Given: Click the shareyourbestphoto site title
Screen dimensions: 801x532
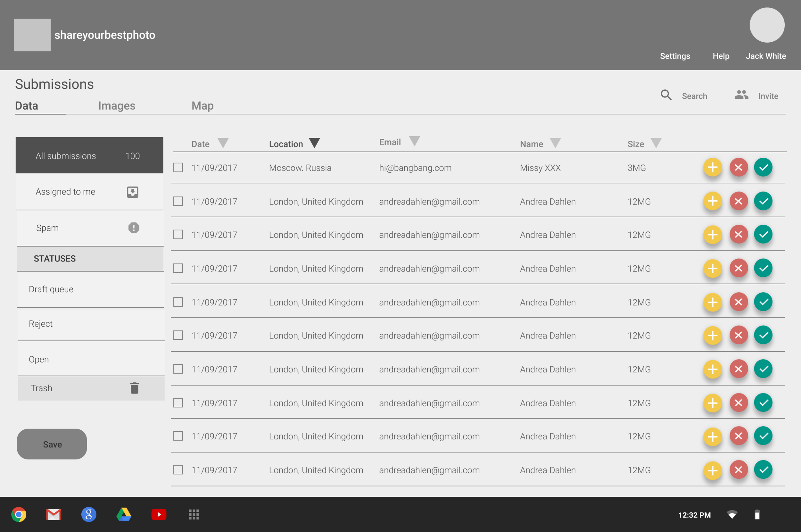Looking at the screenshot, I should pyautogui.click(x=105, y=35).
